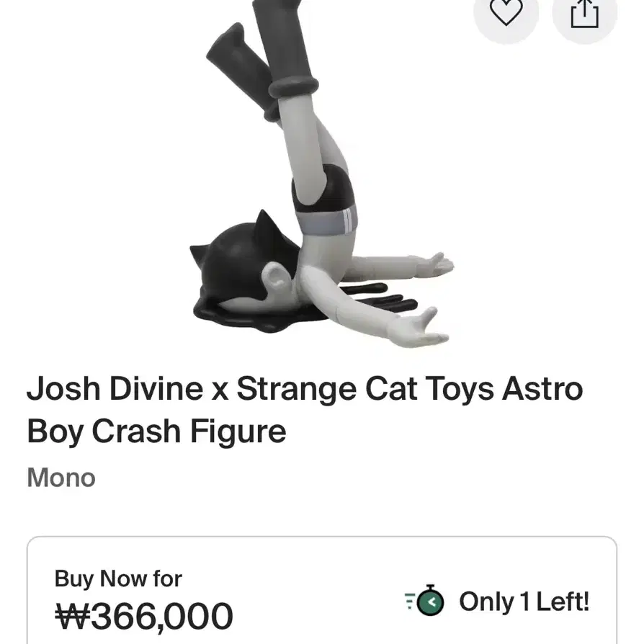Open the share icon button

[x=584, y=14]
